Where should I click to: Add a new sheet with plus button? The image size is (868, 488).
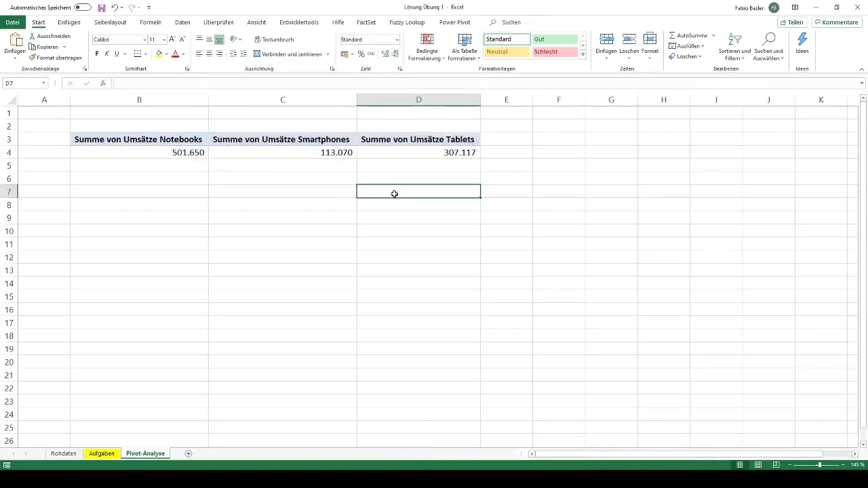pyautogui.click(x=189, y=453)
